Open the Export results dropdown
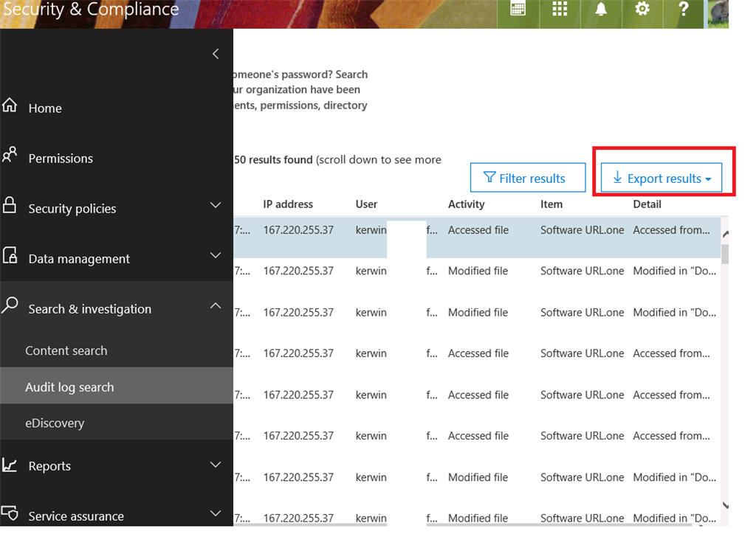 point(661,178)
